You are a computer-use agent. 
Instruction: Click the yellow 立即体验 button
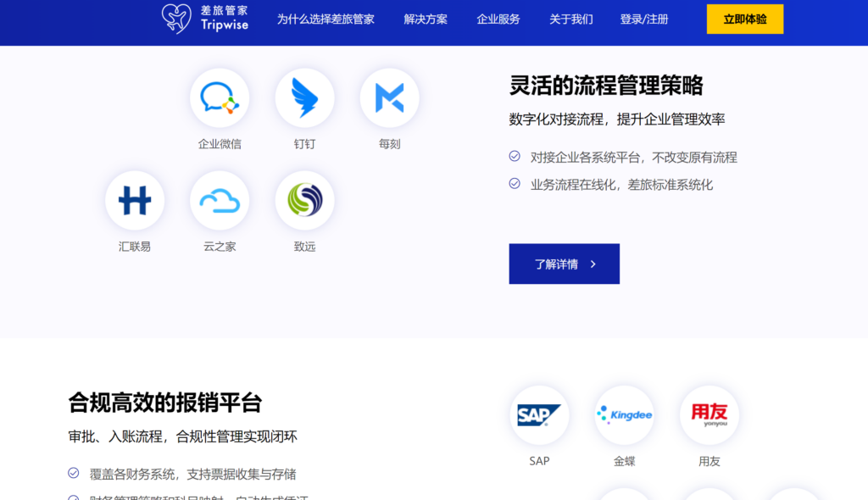(745, 19)
